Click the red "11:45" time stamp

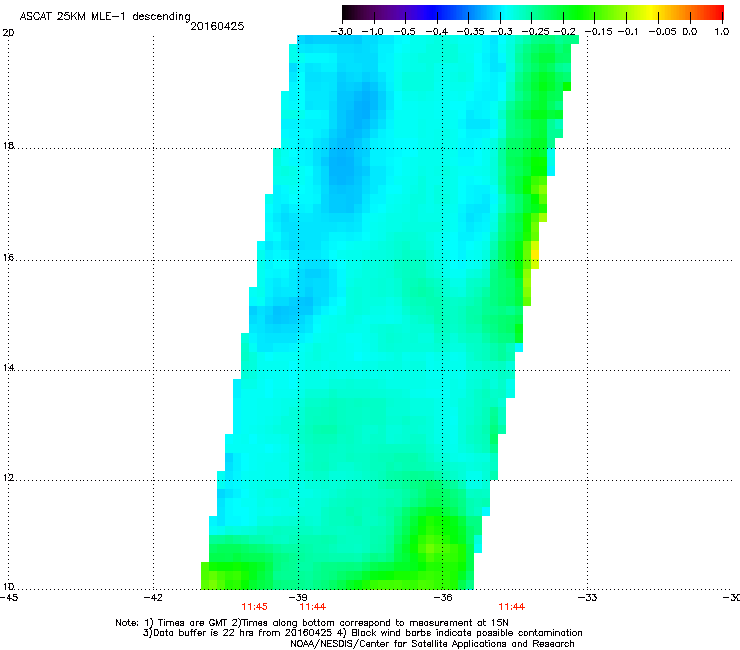coord(254,607)
